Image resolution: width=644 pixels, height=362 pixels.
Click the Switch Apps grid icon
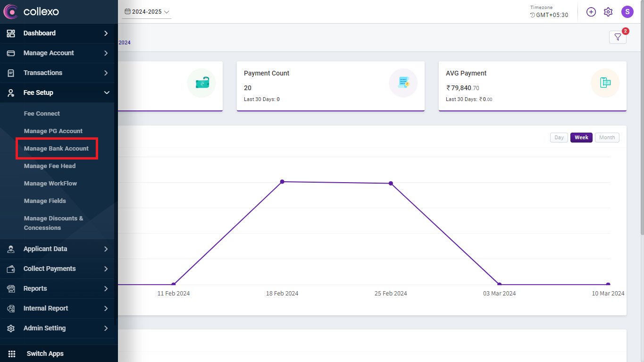(x=12, y=354)
